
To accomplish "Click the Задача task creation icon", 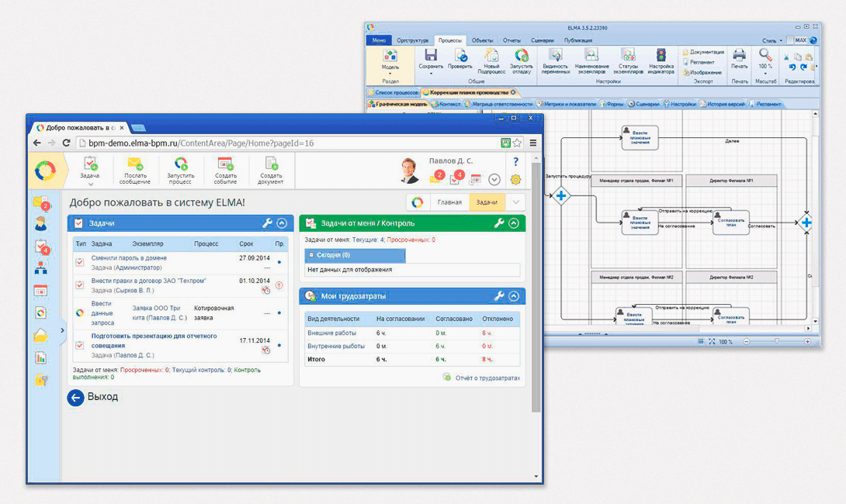I will pyautogui.click(x=90, y=163).
